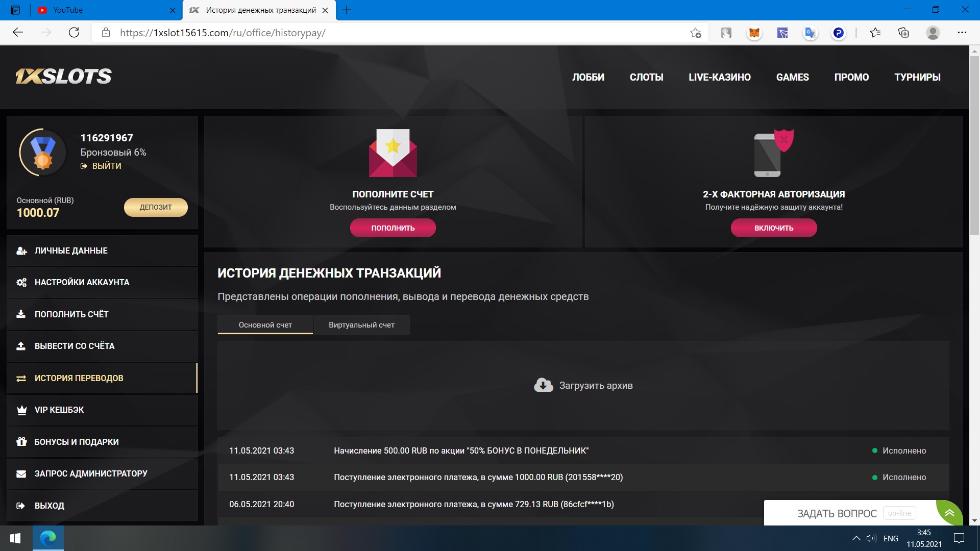Click the browser address bar URL

click(223, 33)
